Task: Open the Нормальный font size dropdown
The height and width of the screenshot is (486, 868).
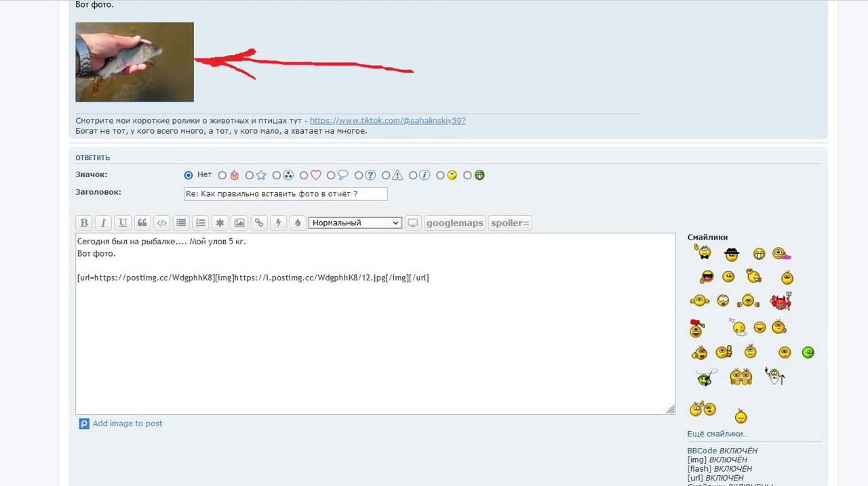Action: [355, 223]
